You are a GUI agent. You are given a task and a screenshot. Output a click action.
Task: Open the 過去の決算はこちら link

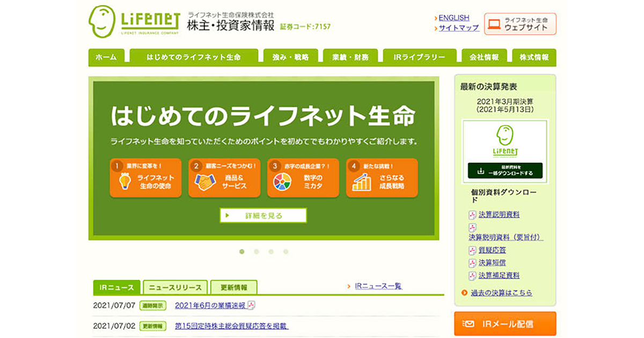pos(501,293)
